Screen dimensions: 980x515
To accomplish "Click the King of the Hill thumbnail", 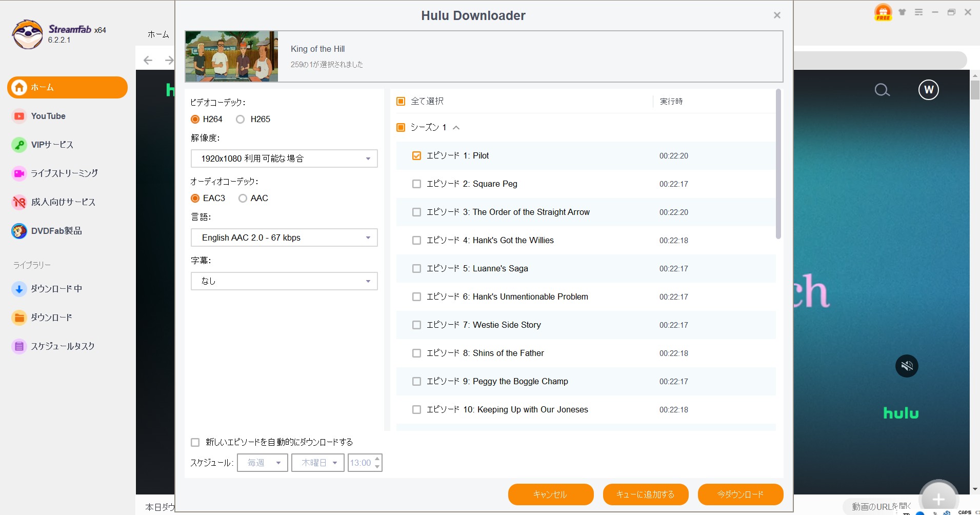I will click(x=231, y=56).
